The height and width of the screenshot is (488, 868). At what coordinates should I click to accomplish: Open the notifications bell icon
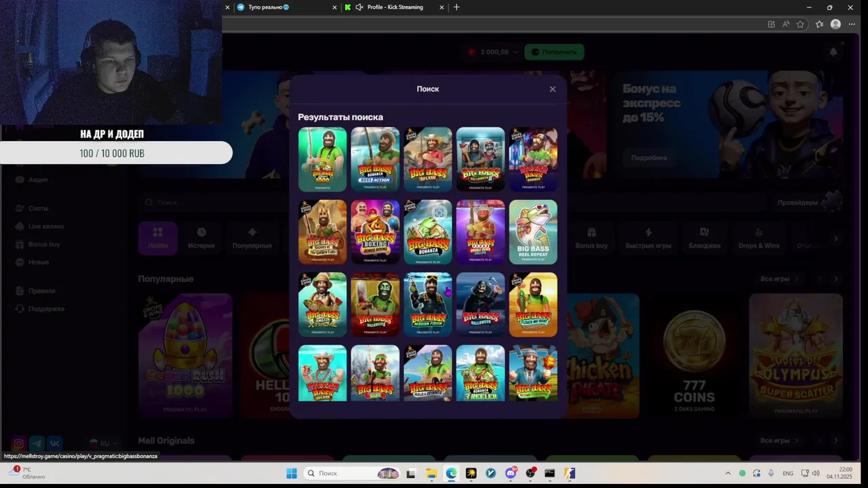click(x=833, y=52)
